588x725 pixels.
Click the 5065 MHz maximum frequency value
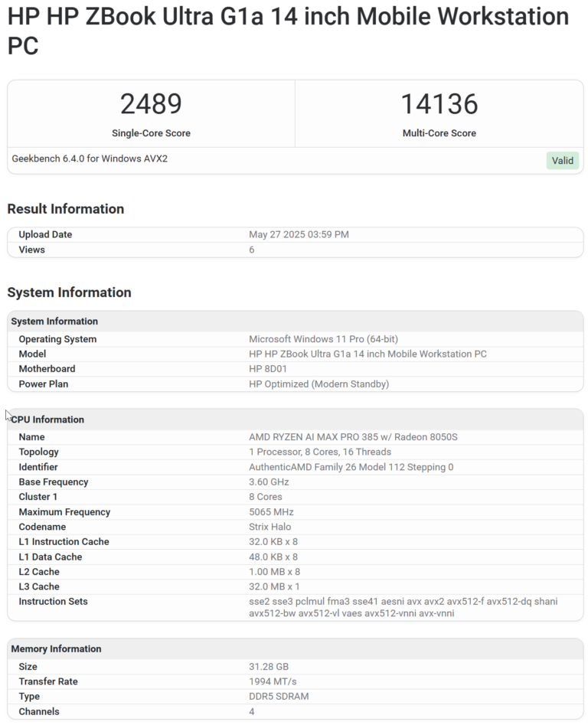click(271, 512)
